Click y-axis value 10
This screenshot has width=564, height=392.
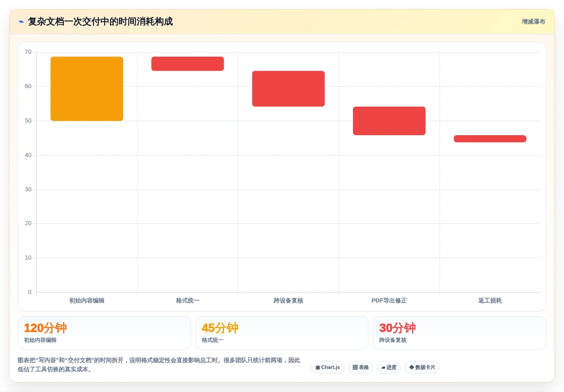click(x=29, y=258)
